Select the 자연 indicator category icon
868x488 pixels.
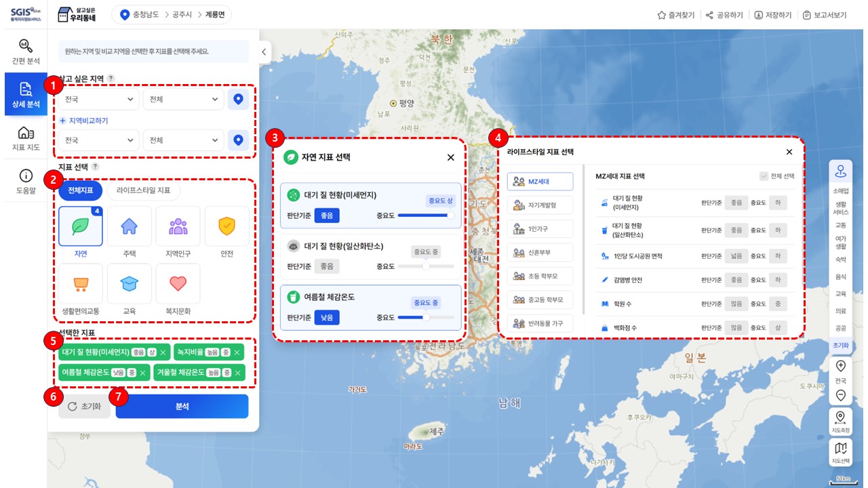coord(81,227)
